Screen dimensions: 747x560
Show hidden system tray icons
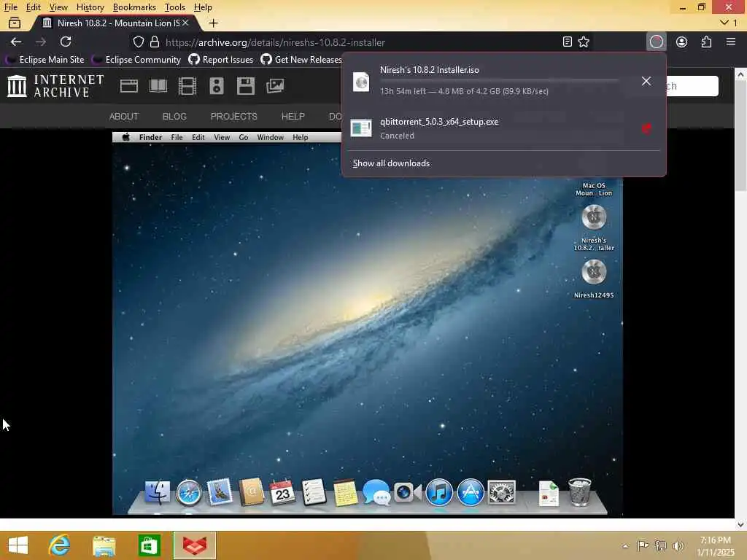[625, 545]
